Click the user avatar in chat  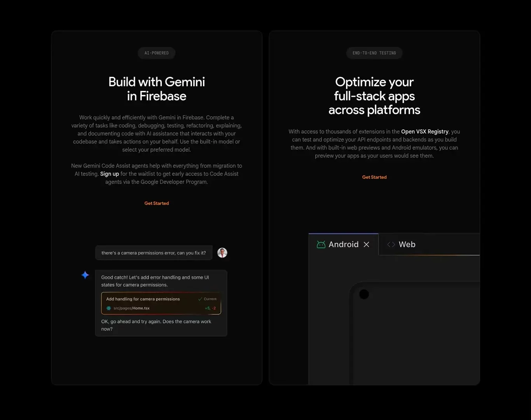(222, 253)
